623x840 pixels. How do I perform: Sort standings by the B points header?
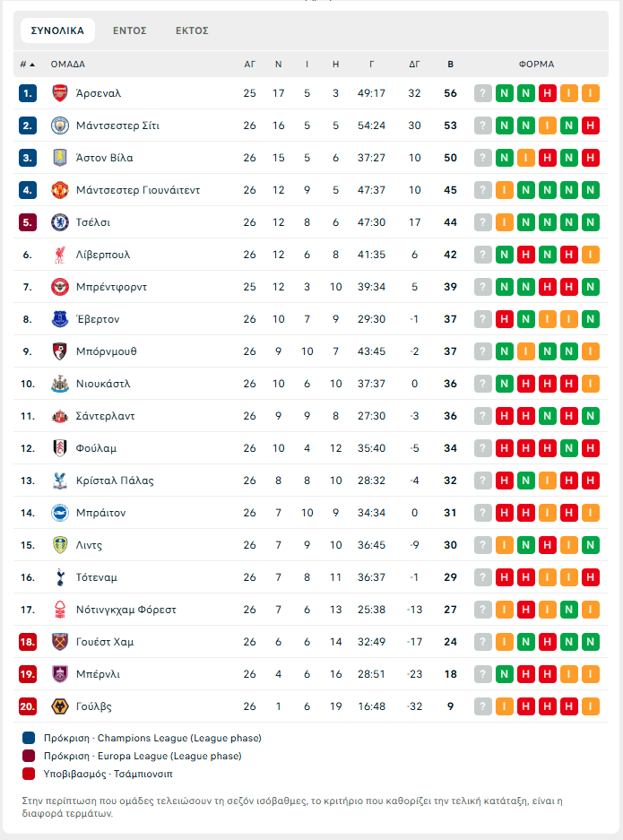450,65
